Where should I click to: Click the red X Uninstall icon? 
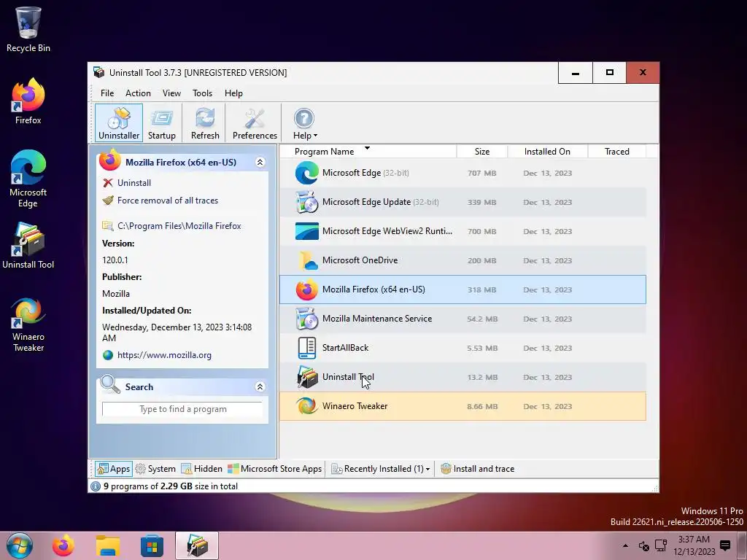click(x=108, y=183)
